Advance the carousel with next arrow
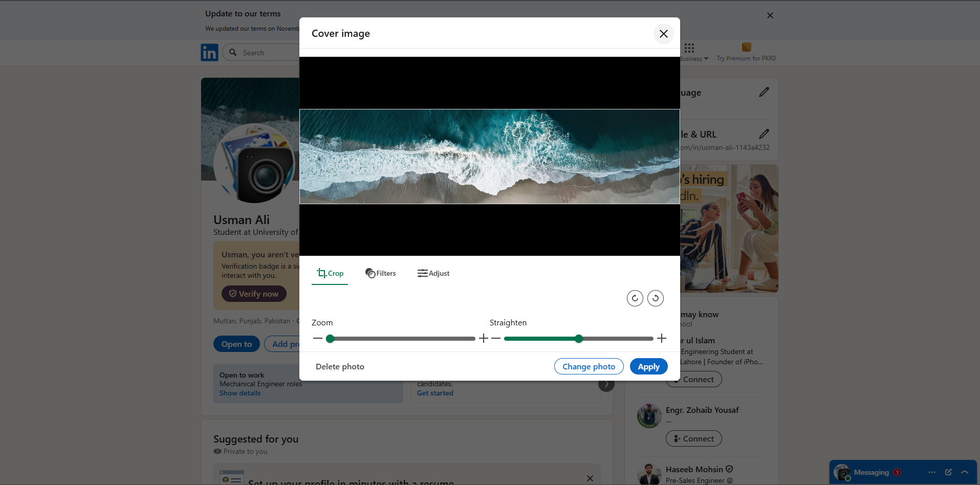This screenshot has height=485, width=980. (606, 384)
